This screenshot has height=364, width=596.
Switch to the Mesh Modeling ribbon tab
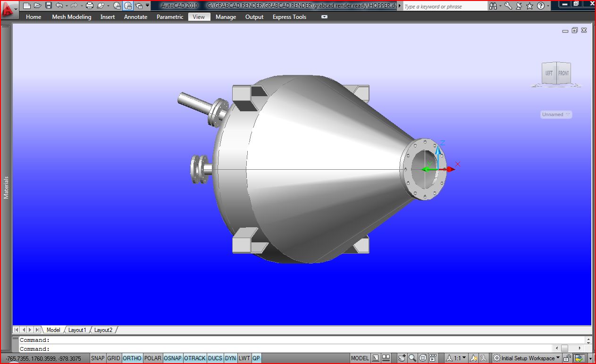pyautogui.click(x=71, y=17)
